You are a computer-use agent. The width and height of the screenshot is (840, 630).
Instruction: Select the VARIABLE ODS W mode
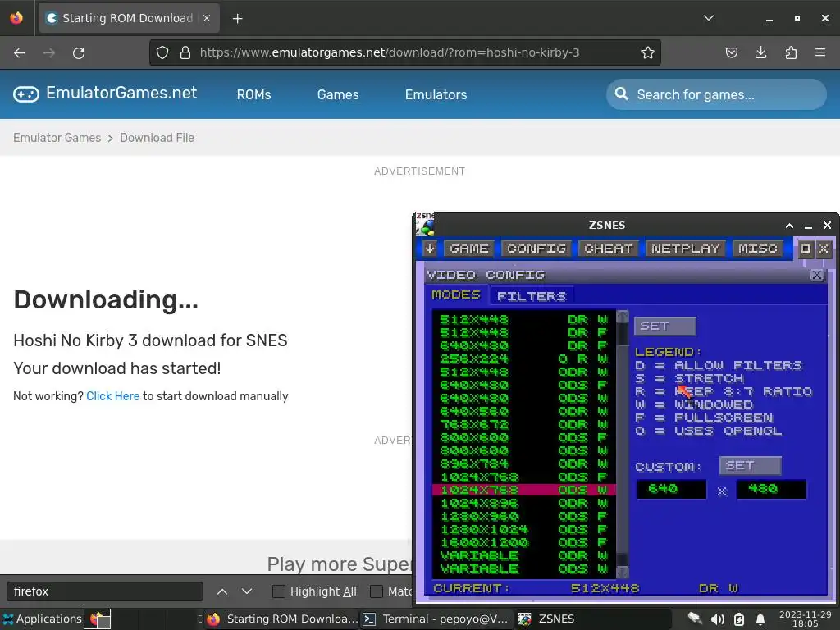[524, 569]
